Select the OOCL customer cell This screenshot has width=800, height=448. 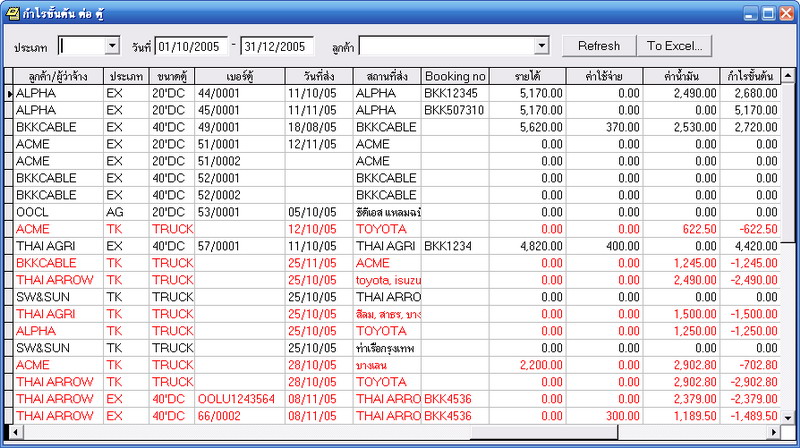[x=58, y=212]
